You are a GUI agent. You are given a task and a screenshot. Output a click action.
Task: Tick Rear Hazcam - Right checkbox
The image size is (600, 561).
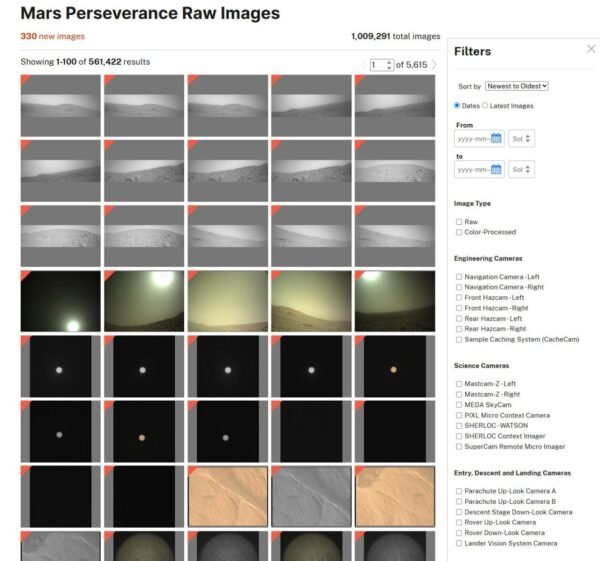(459, 329)
